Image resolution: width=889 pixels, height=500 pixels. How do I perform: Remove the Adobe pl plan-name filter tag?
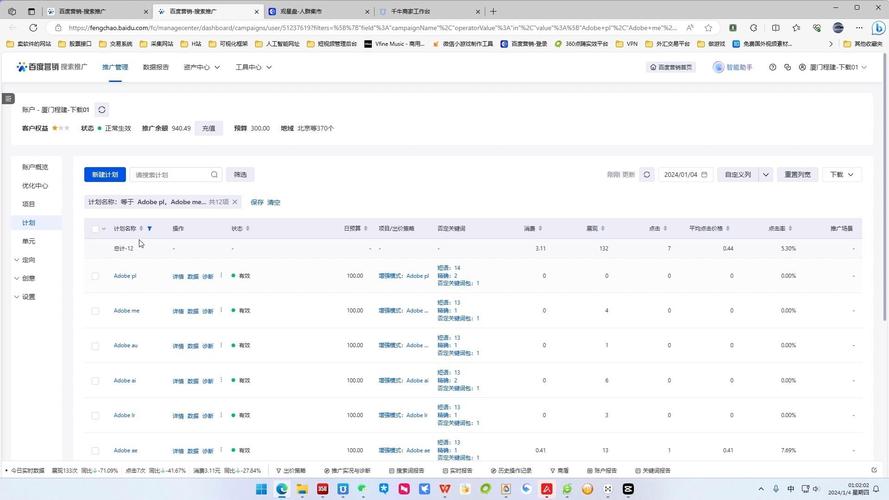click(235, 202)
